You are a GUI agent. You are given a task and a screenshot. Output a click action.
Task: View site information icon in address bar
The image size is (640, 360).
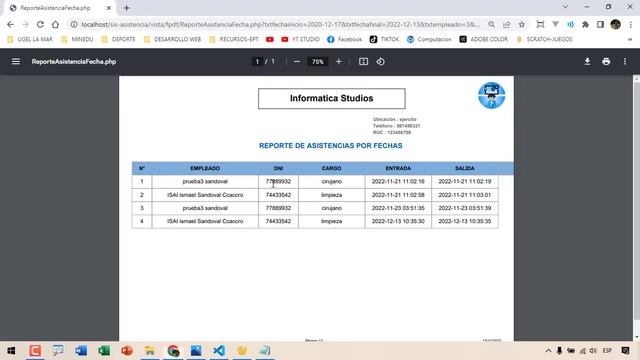point(74,24)
